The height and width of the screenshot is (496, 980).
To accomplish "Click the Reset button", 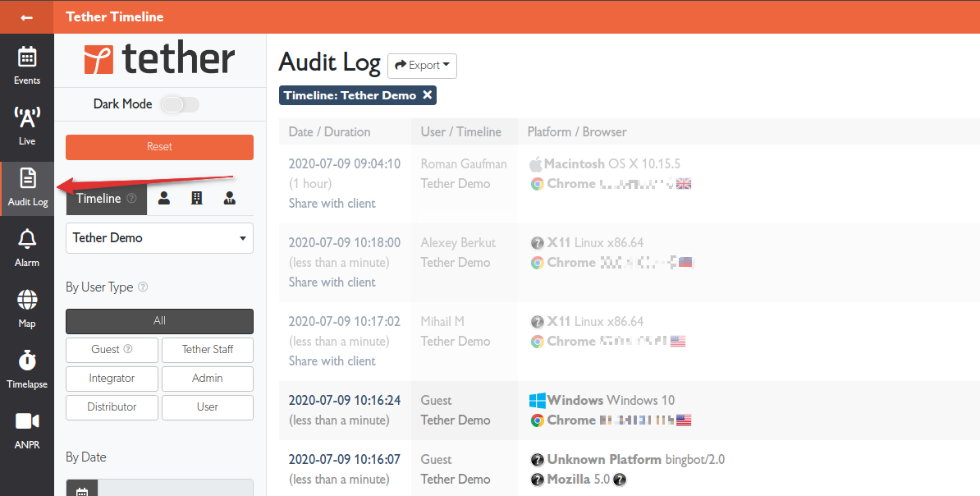I will coord(159,148).
